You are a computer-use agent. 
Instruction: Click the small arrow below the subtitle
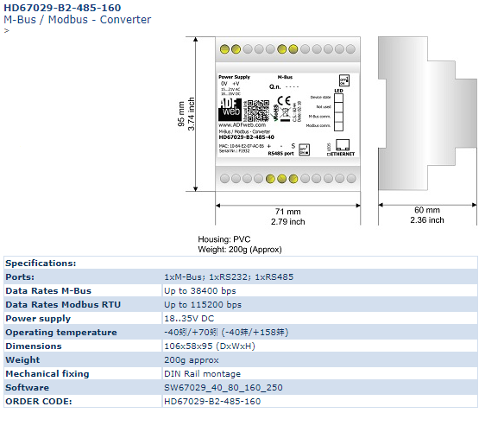pyautogui.click(x=6, y=31)
